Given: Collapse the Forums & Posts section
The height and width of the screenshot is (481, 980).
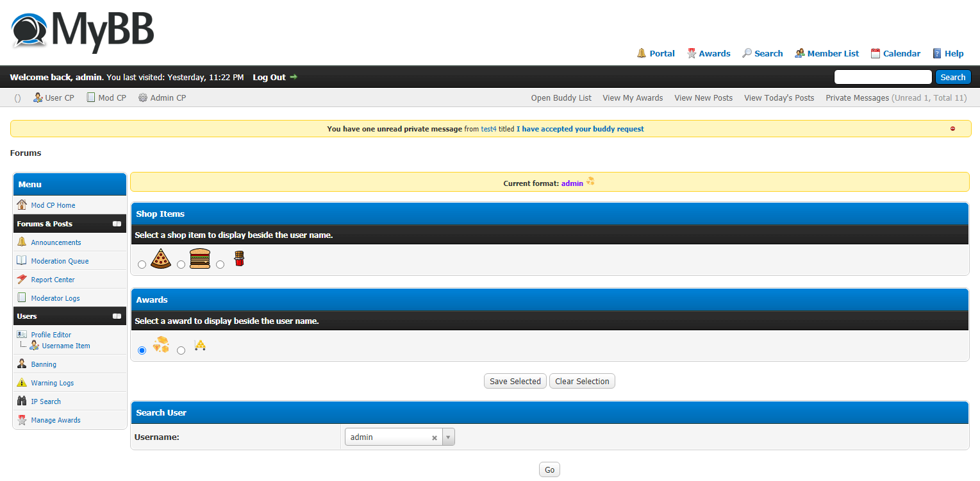Looking at the screenshot, I should 117,224.
